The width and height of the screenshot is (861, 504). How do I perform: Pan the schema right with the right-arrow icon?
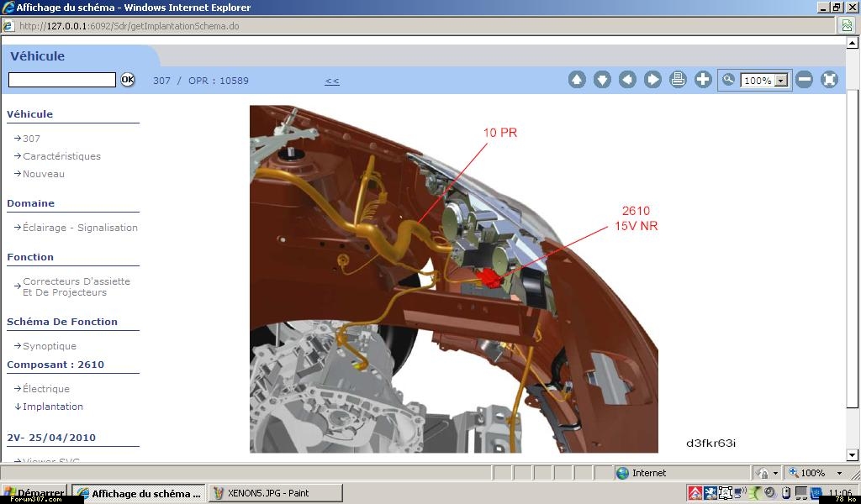652,80
